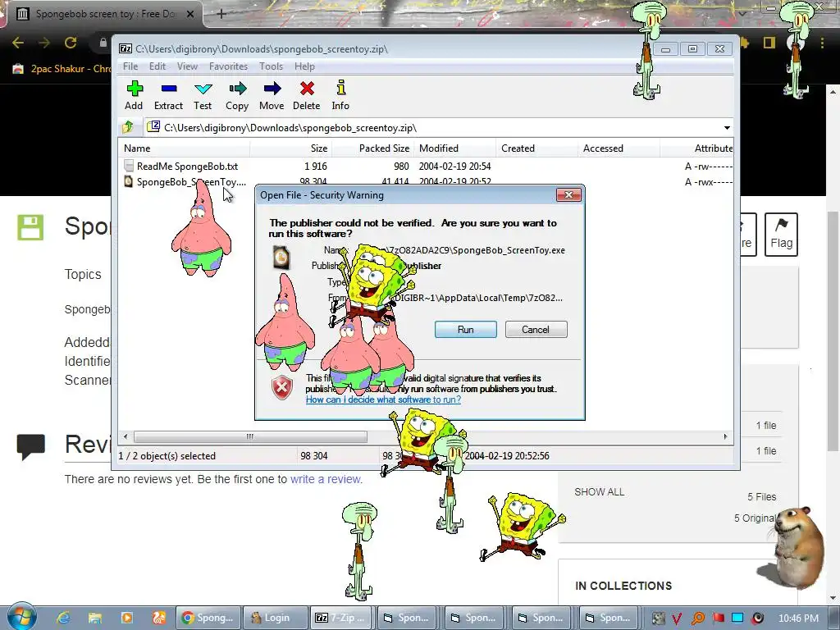Viewport: 840px width, 630px height.
Task: Click the red flag Action Center tray icon
Action: pyautogui.click(x=719, y=618)
